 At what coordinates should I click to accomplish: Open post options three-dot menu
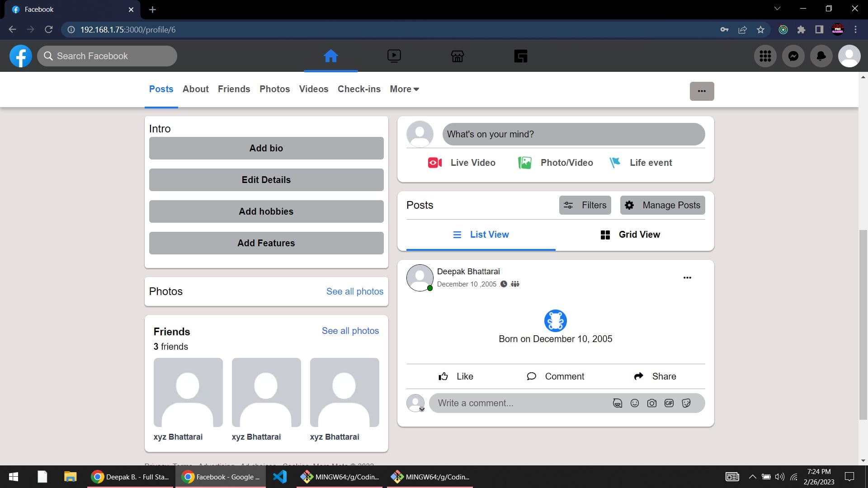[x=687, y=277]
